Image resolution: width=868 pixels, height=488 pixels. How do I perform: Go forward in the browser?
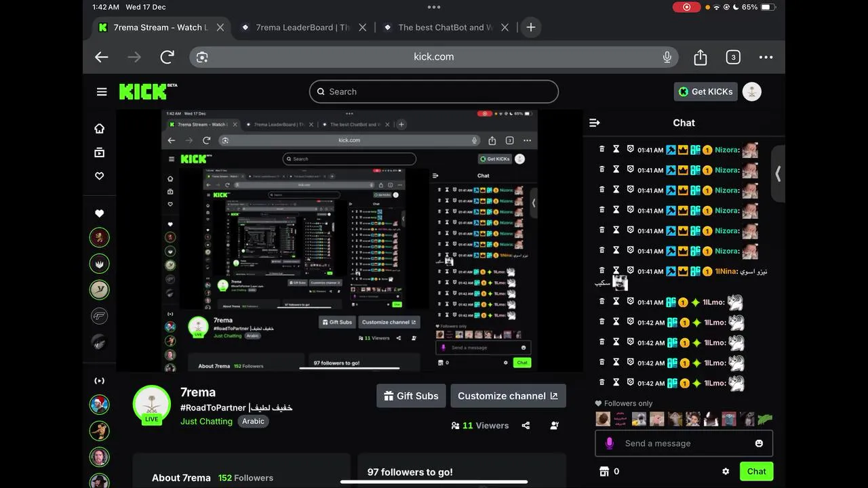[134, 57]
